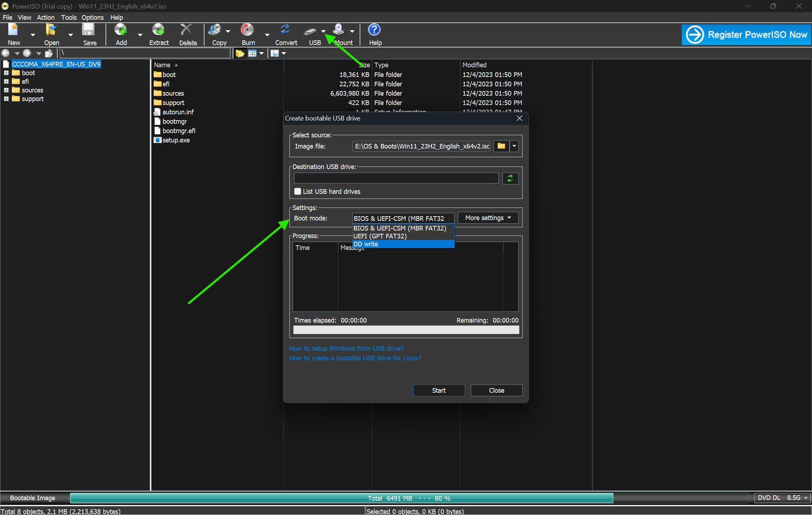Open the Tools menu

pyautogui.click(x=68, y=17)
